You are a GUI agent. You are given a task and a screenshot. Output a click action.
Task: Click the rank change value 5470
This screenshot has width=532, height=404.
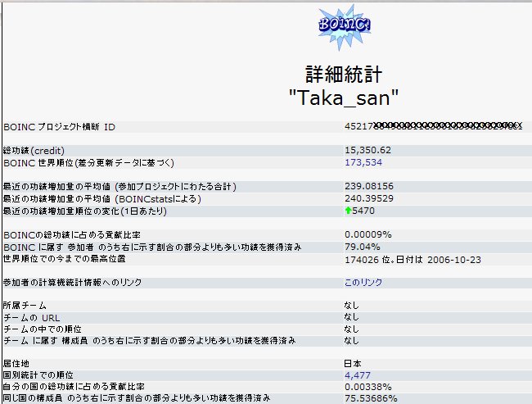tap(363, 211)
